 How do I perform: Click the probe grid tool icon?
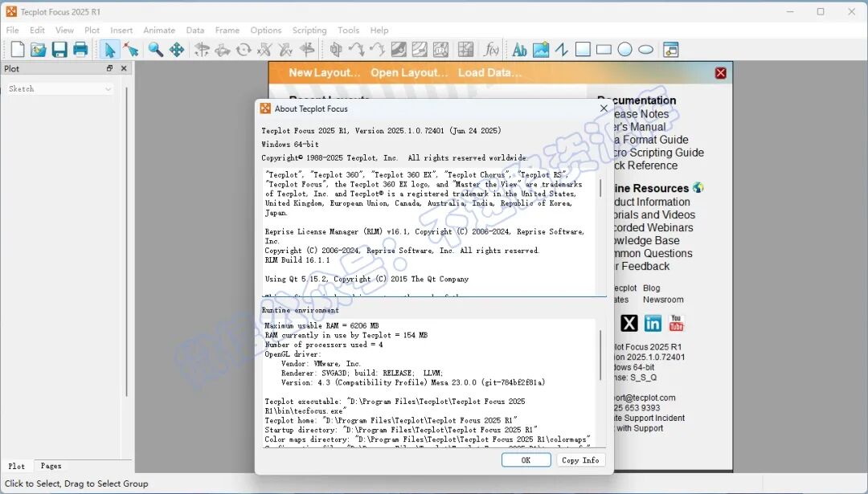[x=465, y=50]
